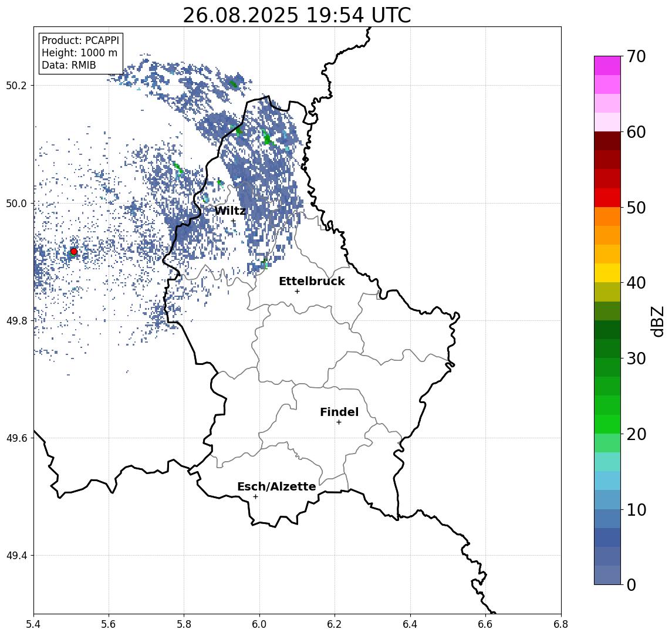Viewport: 672px width, 636px height.
Task: Click the bright green swatch just above 20 dBZ
Action: [x=607, y=424]
